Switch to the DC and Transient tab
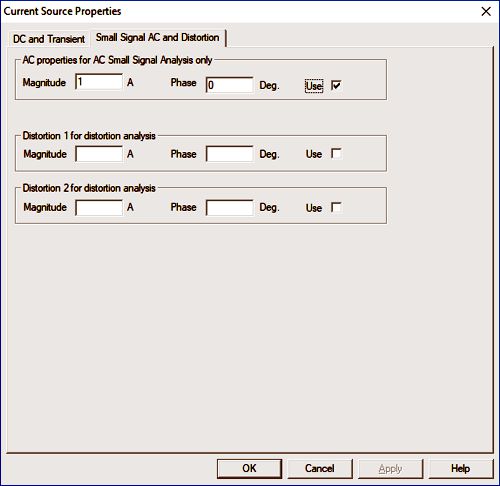Screen dimensions: 500x486 coord(49,39)
